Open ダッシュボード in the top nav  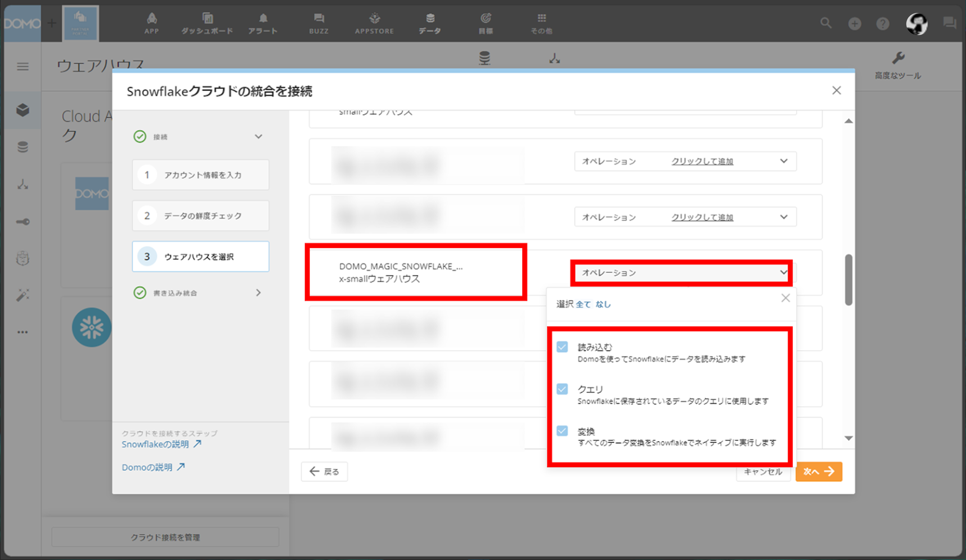tap(207, 23)
